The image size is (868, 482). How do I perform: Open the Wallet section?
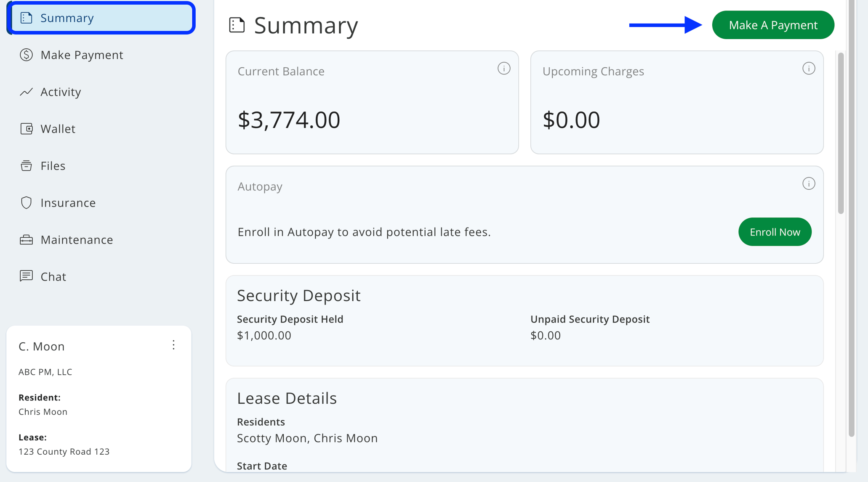coord(58,129)
